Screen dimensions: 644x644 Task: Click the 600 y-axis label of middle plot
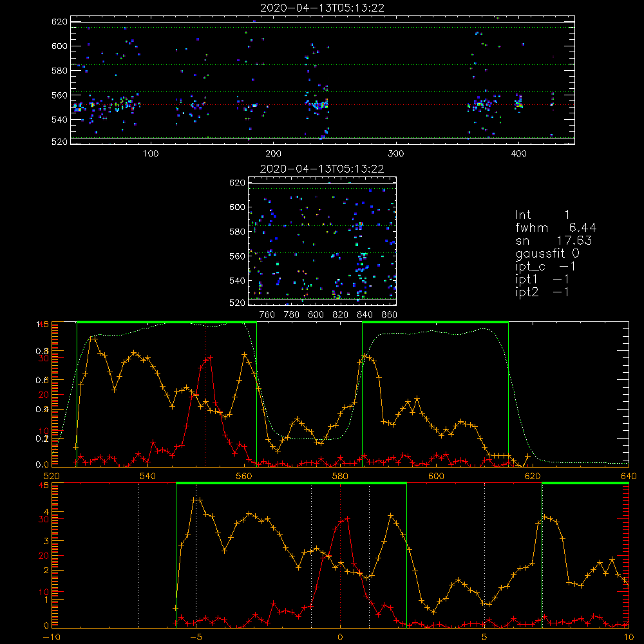pos(237,207)
